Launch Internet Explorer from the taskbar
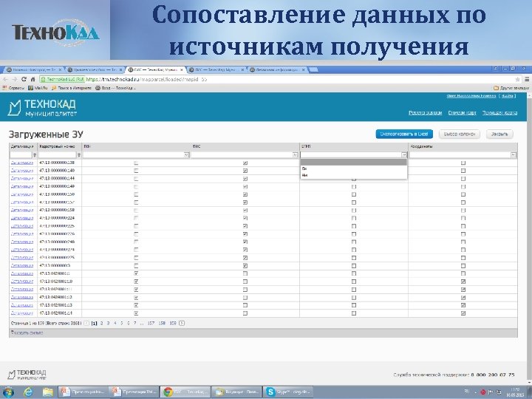The image size is (532, 399). click(x=29, y=392)
